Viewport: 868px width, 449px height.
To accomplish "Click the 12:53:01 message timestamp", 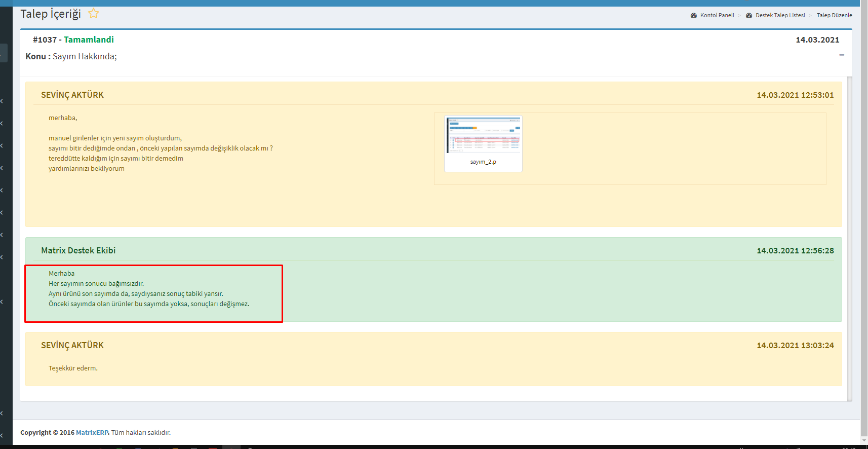I will [795, 95].
